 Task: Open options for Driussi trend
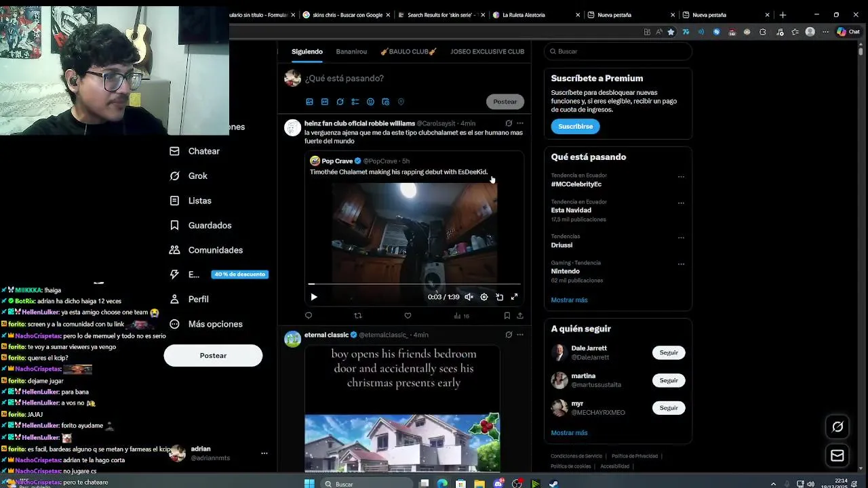(x=681, y=238)
